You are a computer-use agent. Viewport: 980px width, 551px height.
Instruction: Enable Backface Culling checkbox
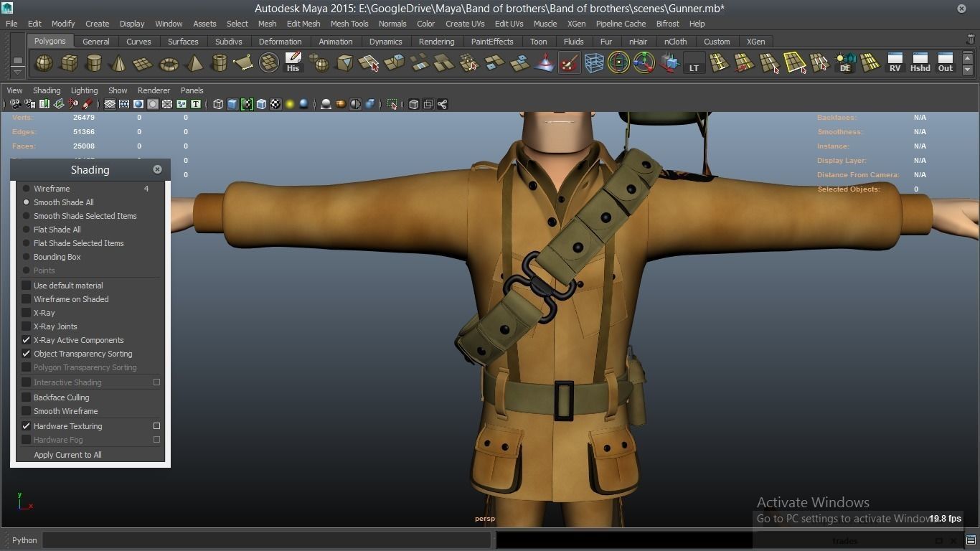coord(27,397)
